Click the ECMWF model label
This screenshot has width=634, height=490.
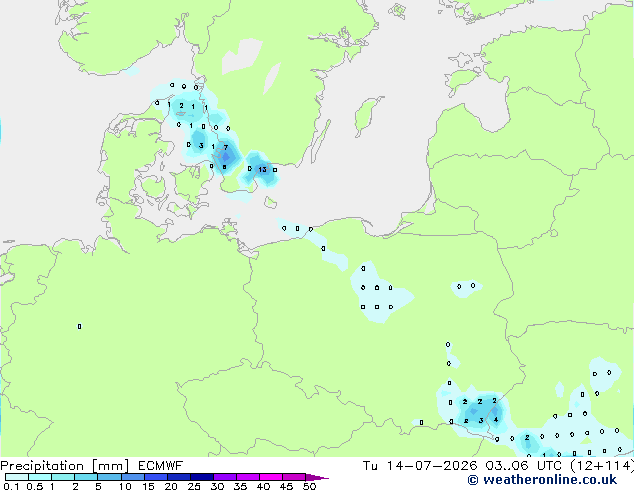click(161, 466)
